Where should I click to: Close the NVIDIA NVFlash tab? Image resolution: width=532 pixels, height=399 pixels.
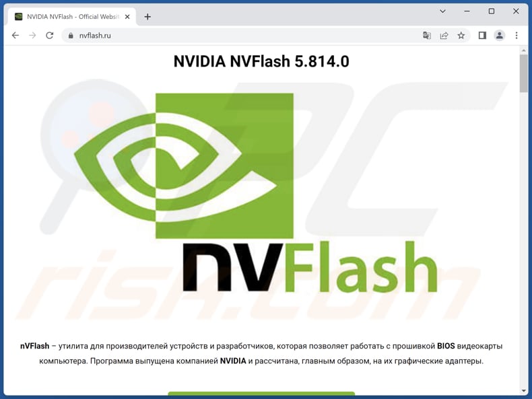[x=127, y=17]
